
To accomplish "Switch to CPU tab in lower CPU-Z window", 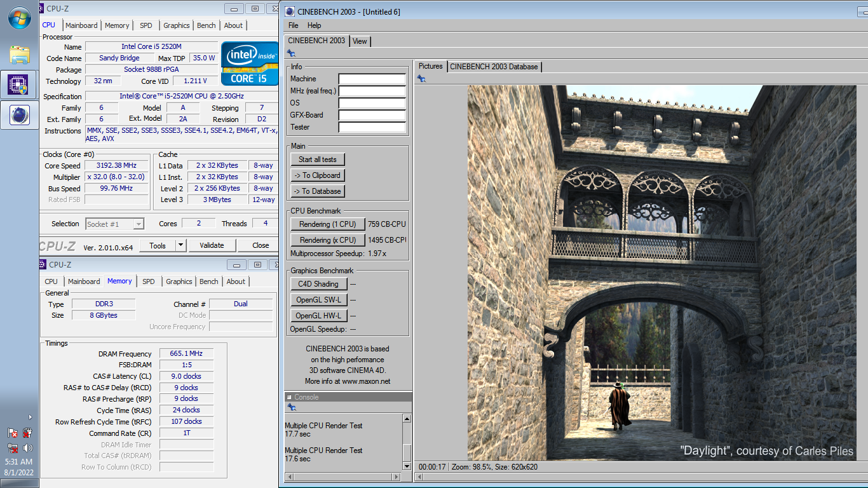I will pyautogui.click(x=51, y=281).
